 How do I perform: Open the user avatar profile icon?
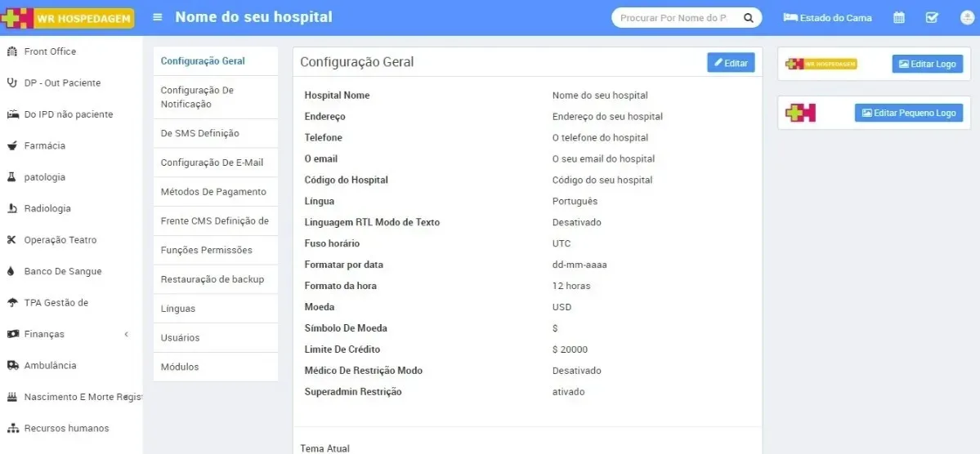click(967, 17)
